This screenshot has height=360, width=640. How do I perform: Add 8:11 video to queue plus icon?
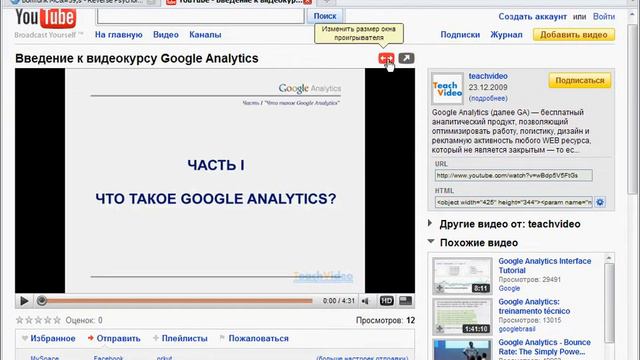(440, 288)
